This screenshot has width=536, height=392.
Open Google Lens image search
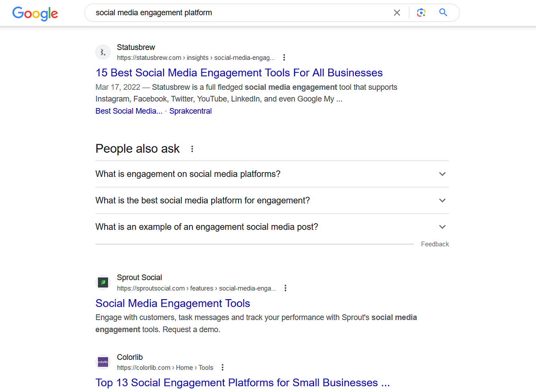[x=421, y=13]
